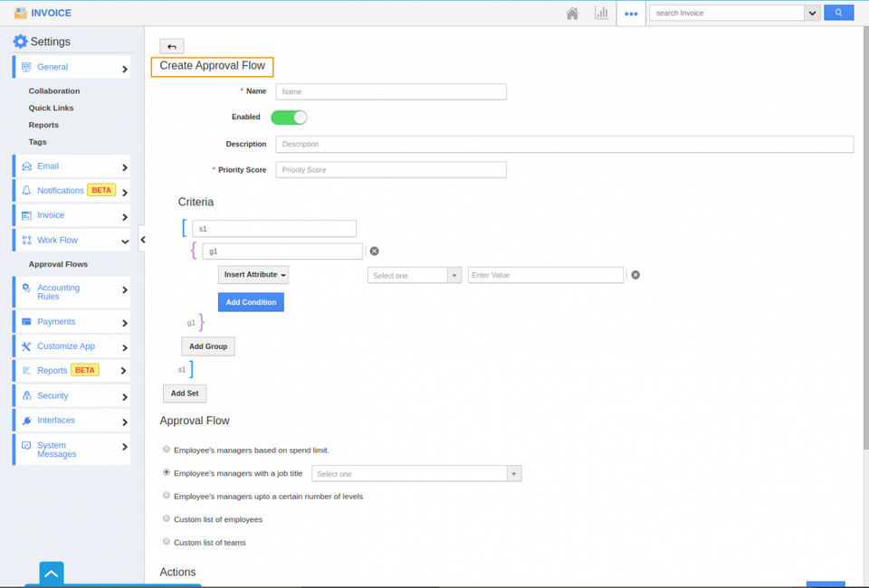Toggle the Enabled switch off
Image resolution: width=869 pixels, height=588 pixels.
coord(289,117)
